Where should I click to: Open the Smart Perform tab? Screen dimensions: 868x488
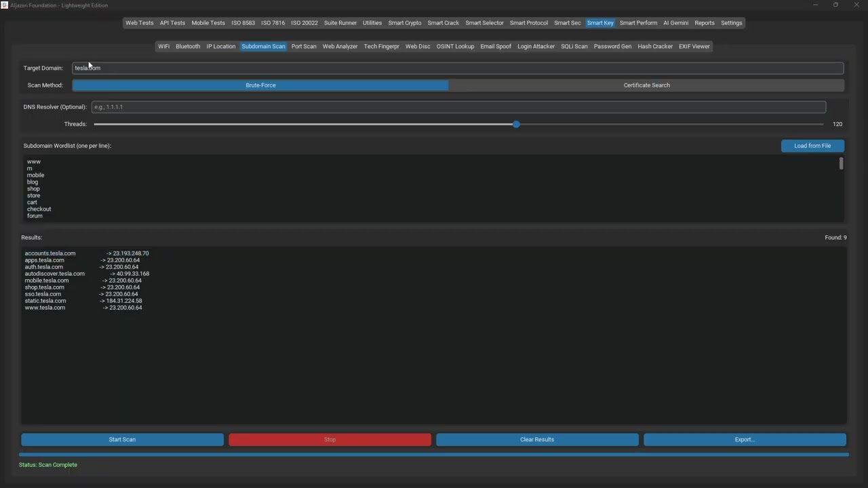point(638,23)
